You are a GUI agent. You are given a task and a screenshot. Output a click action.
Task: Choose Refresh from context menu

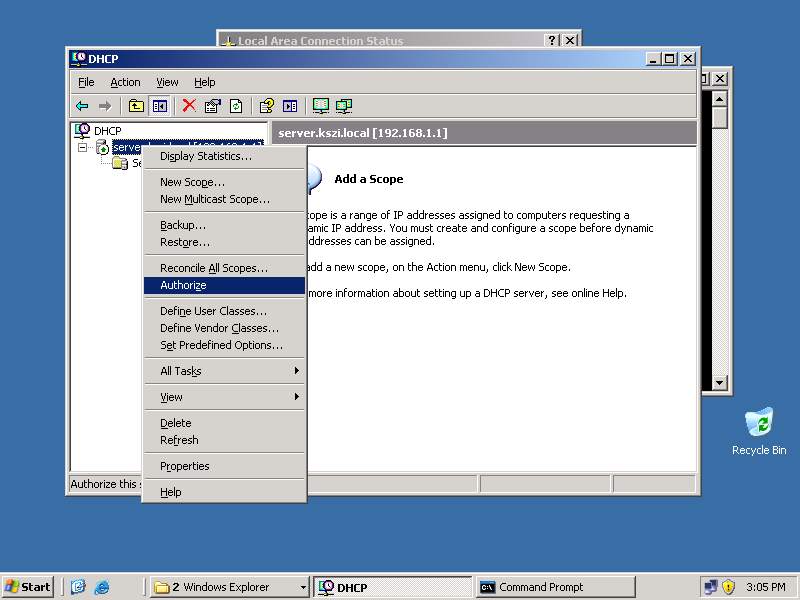point(224,440)
